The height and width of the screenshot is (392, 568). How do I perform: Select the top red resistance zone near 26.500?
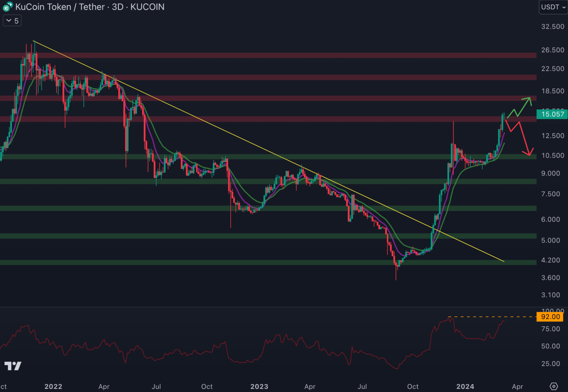(254, 55)
